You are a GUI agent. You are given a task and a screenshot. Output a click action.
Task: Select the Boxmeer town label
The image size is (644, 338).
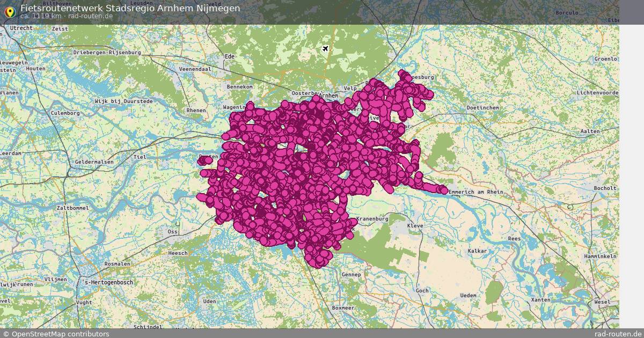343,308
